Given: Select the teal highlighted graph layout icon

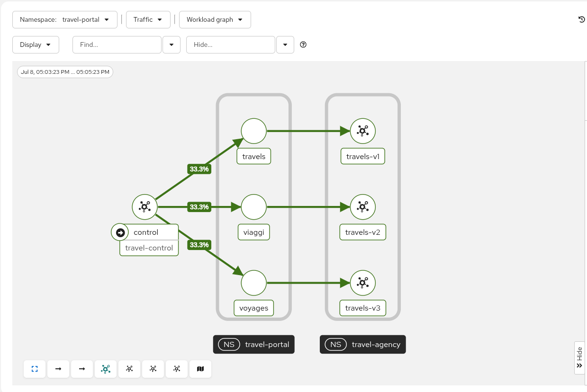Looking at the screenshot, I should [106, 369].
